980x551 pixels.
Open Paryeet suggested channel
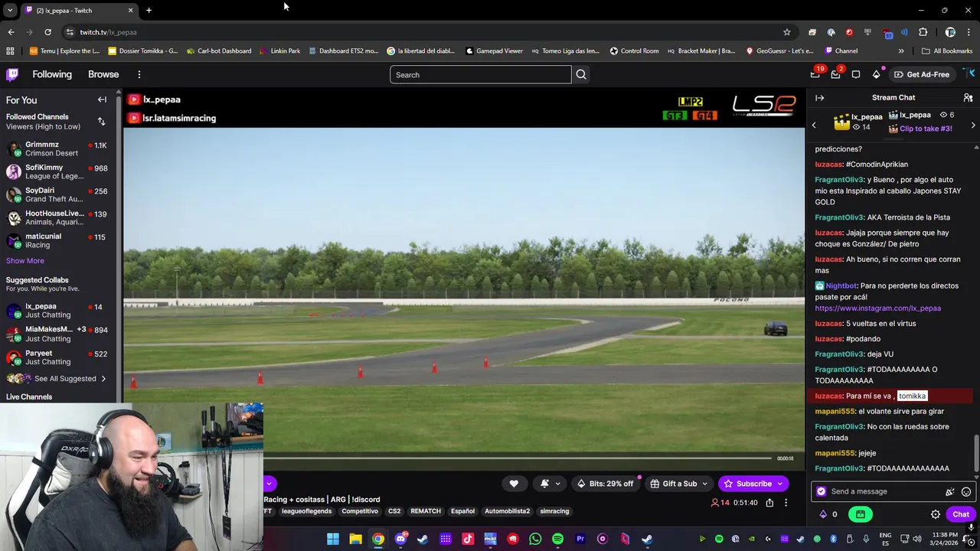[x=57, y=357]
